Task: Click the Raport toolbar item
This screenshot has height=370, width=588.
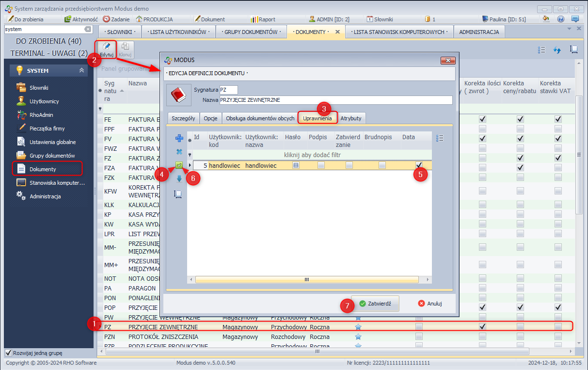Action: tap(263, 19)
